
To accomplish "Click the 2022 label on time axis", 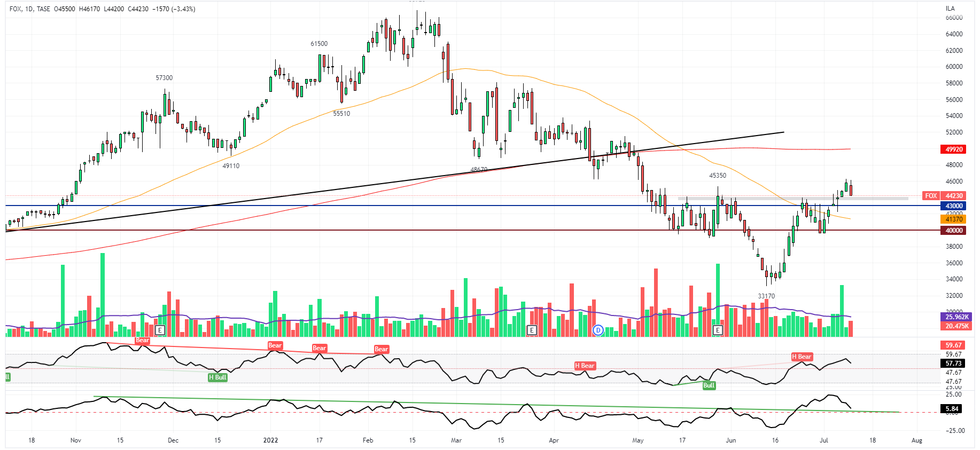I will pos(271,440).
